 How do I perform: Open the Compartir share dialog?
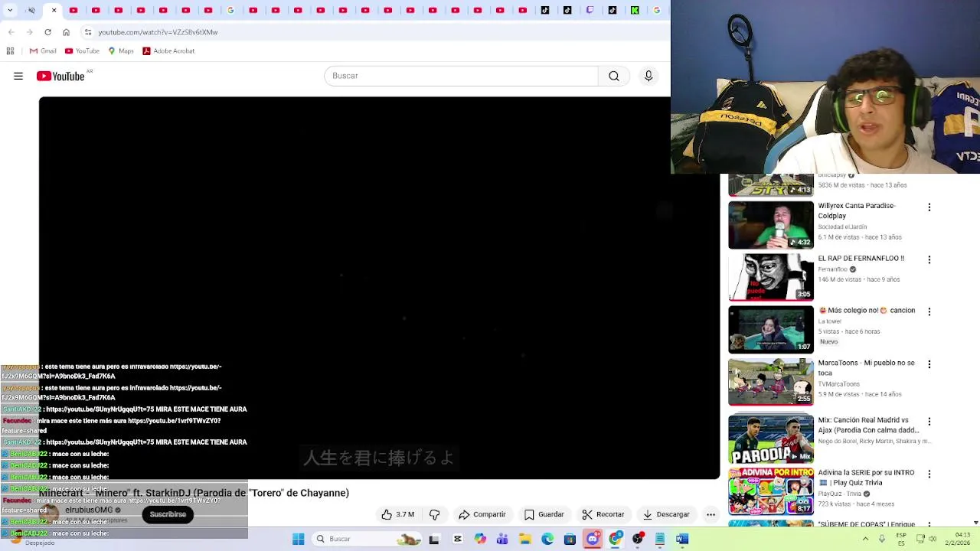click(x=482, y=514)
